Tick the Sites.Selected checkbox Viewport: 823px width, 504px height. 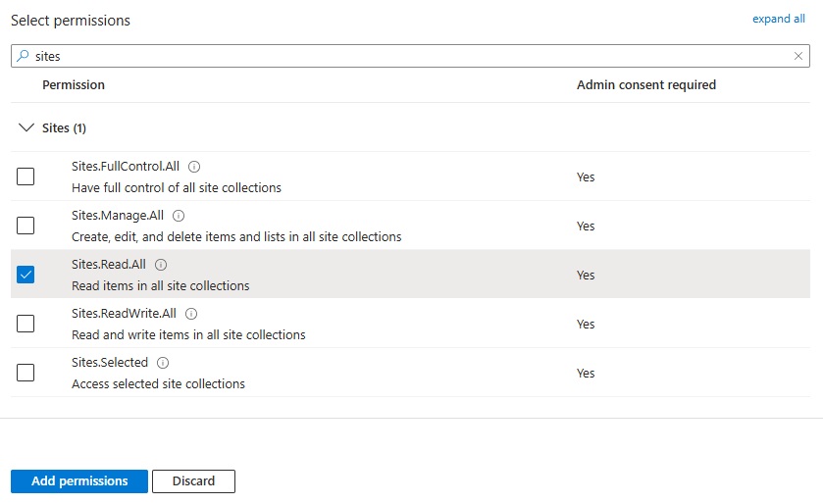[x=26, y=373]
